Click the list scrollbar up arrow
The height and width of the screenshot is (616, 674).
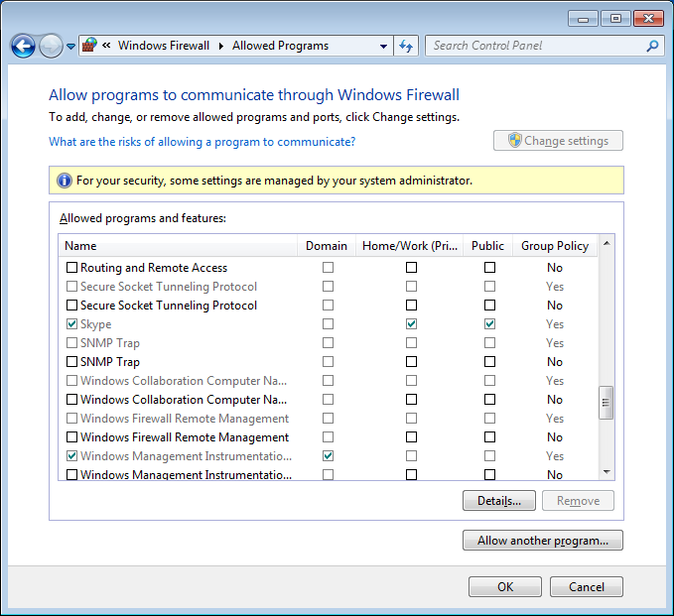[607, 243]
